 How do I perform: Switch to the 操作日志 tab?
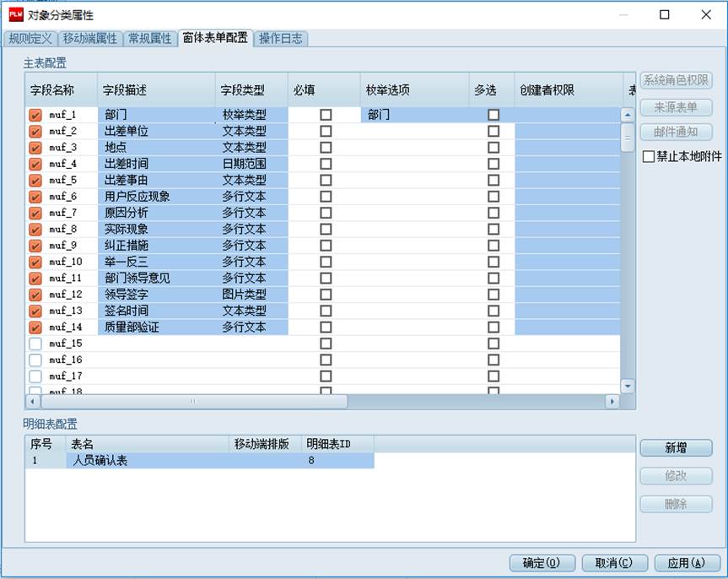(281, 38)
